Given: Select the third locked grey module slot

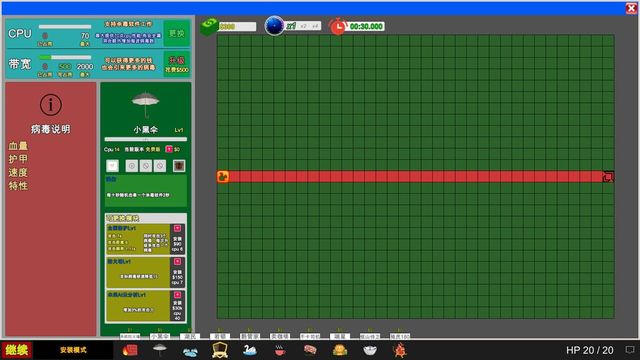Looking at the screenshot, I should [x=160, y=166].
